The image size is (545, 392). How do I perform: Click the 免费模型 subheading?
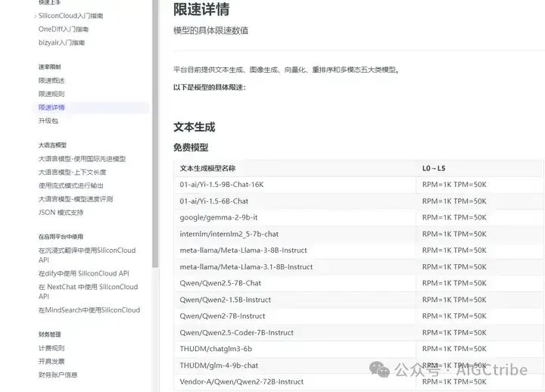tap(191, 148)
